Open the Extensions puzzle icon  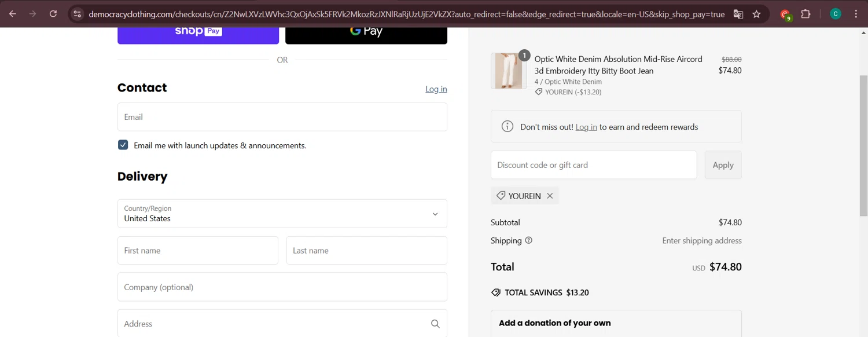(806, 14)
